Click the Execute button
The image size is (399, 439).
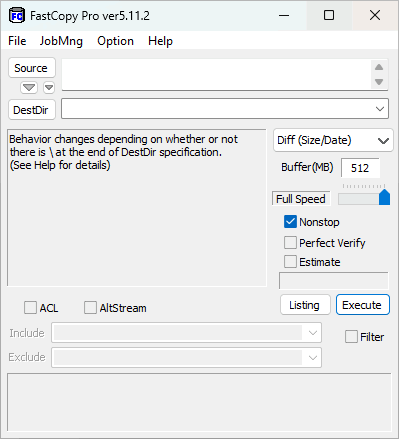point(362,305)
